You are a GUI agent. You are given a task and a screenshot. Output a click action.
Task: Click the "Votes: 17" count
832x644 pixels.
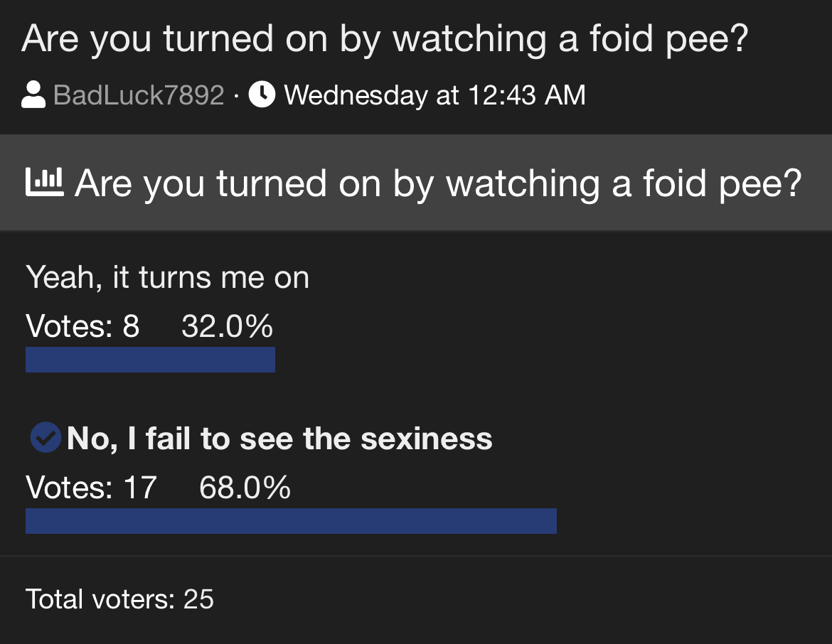pyautogui.click(x=91, y=488)
